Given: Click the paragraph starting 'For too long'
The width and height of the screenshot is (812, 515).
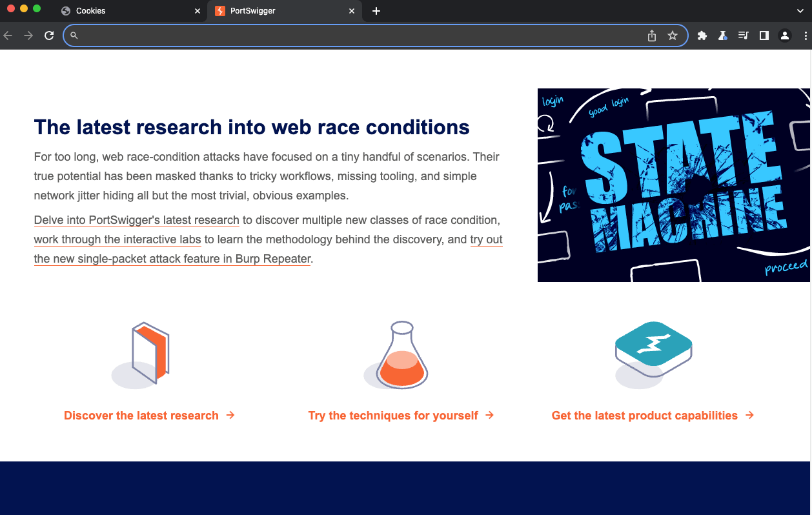Looking at the screenshot, I should click(x=267, y=176).
